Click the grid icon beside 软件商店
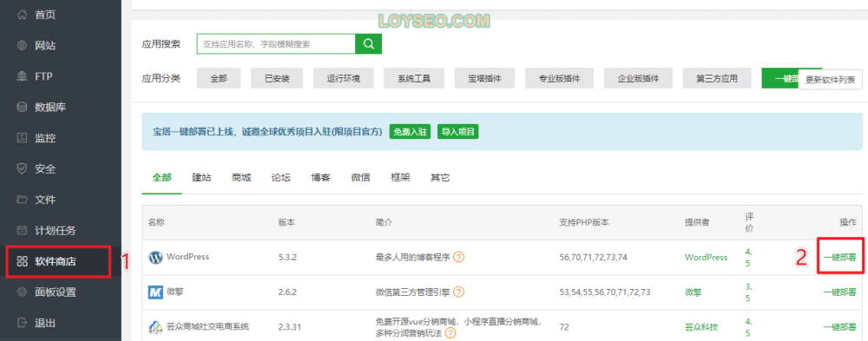 [23, 261]
